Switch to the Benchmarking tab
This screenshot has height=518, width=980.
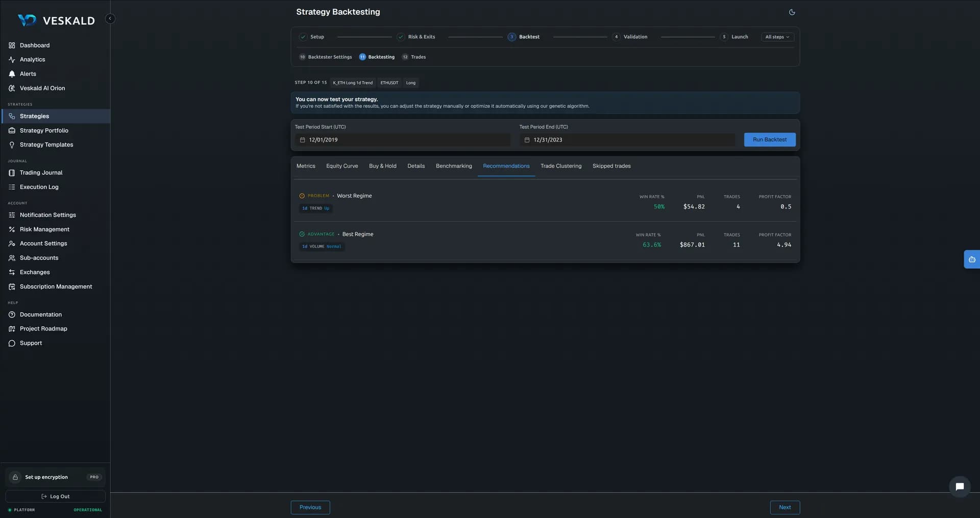(454, 166)
